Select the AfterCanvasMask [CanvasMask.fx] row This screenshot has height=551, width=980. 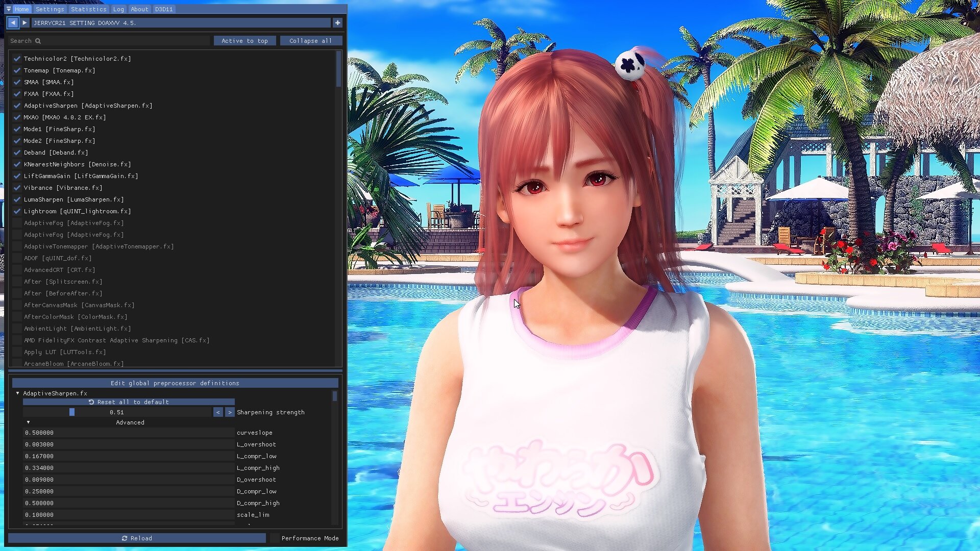(79, 305)
